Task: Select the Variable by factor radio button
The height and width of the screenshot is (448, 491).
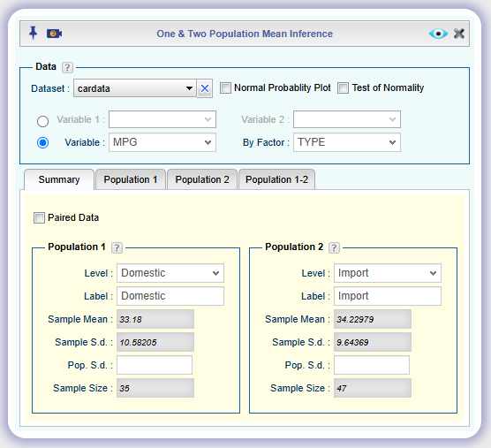Action: pos(42,143)
